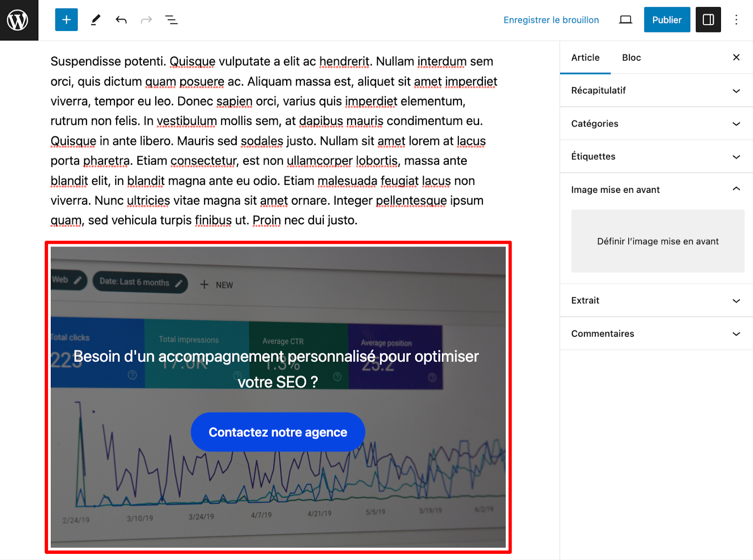Expand the Extrait section
Image resolution: width=753 pixels, height=560 pixels.
point(656,301)
